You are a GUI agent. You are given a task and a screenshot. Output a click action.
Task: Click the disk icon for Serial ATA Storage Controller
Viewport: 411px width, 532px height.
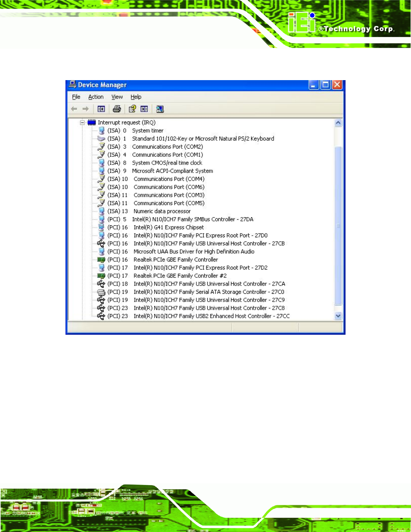point(101,292)
